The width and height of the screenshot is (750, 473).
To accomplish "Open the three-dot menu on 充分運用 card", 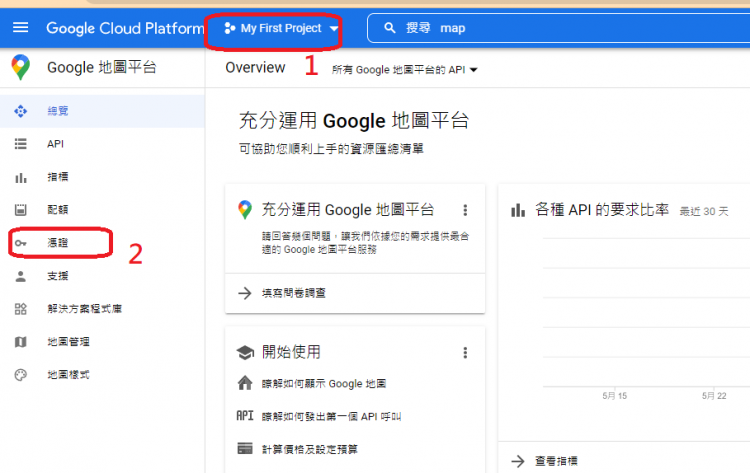I will click(465, 210).
